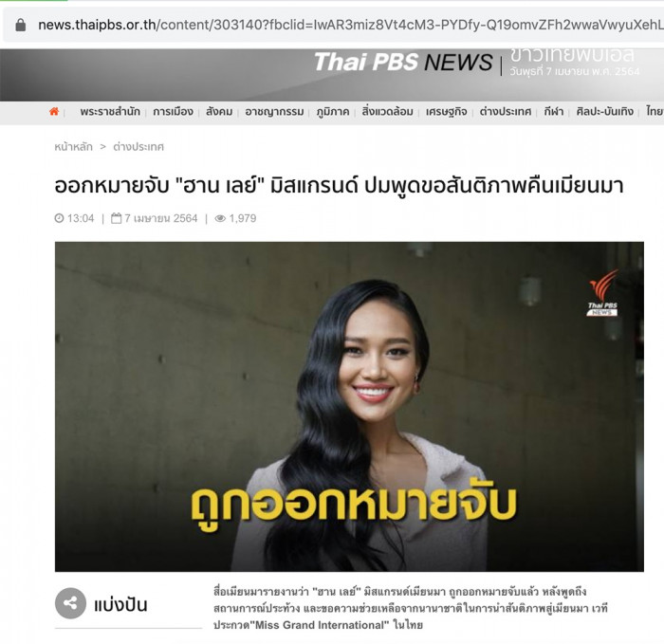Click the orange home icon in navigation
This screenshot has width=664, height=644.
pyautogui.click(x=54, y=111)
